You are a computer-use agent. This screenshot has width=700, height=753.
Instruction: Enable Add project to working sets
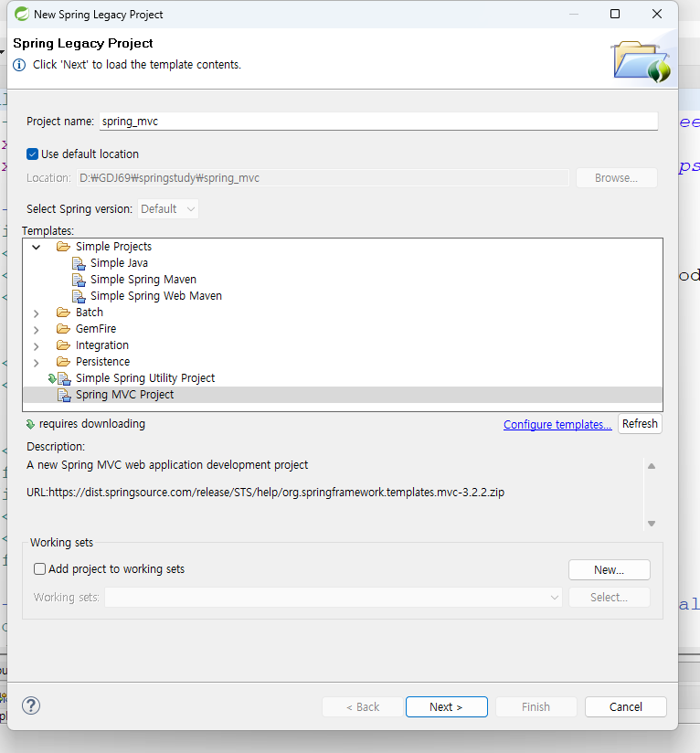(x=40, y=569)
